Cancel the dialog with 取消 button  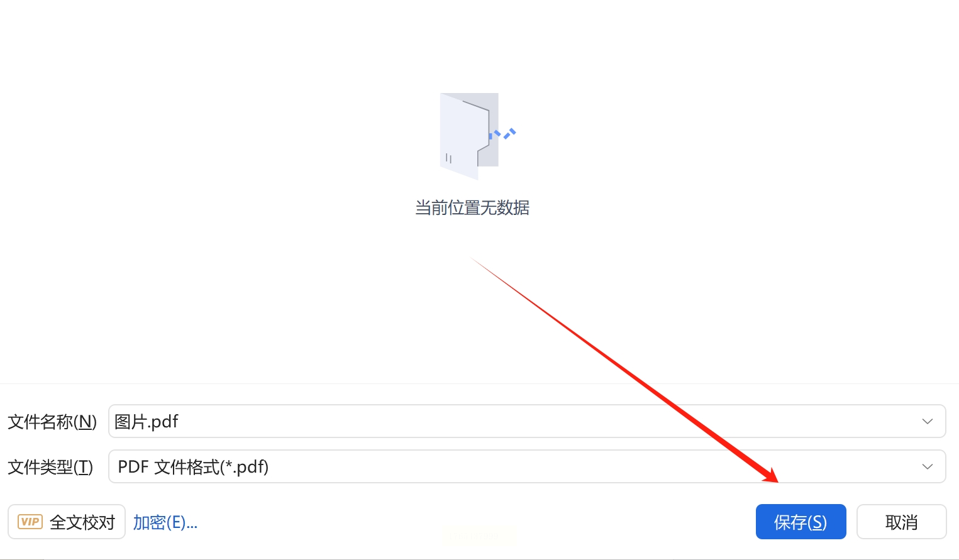pos(901,522)
